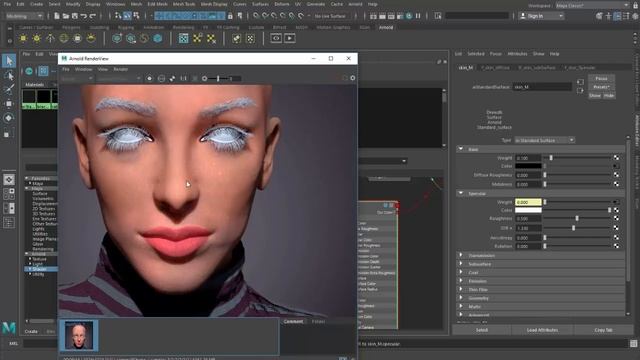This screenshot has height=360, width=640.
Task: Click map button beside Specular IOR
Action: [x=616, y=228]
